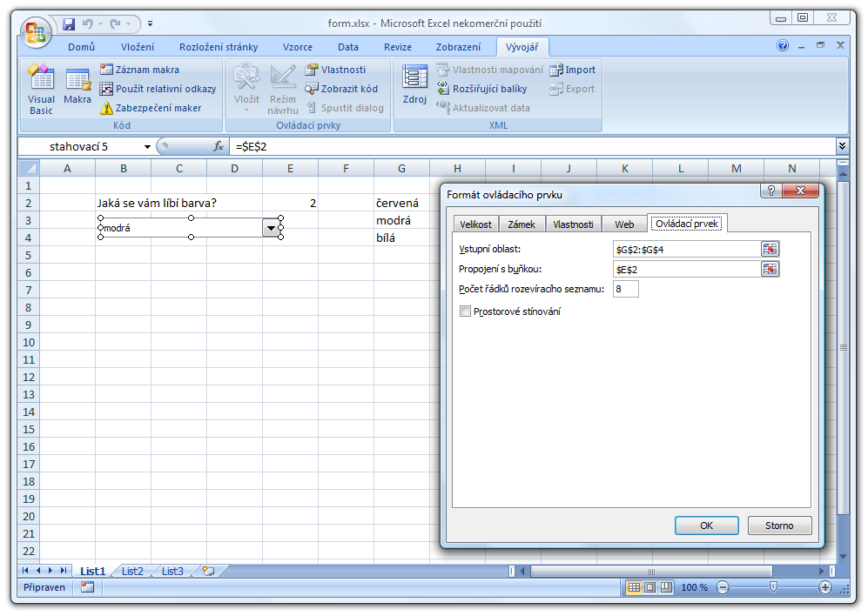Cancel dialog using Storno button
The width and height of the screenshot is (868, 616).
[x=779, y=526]
